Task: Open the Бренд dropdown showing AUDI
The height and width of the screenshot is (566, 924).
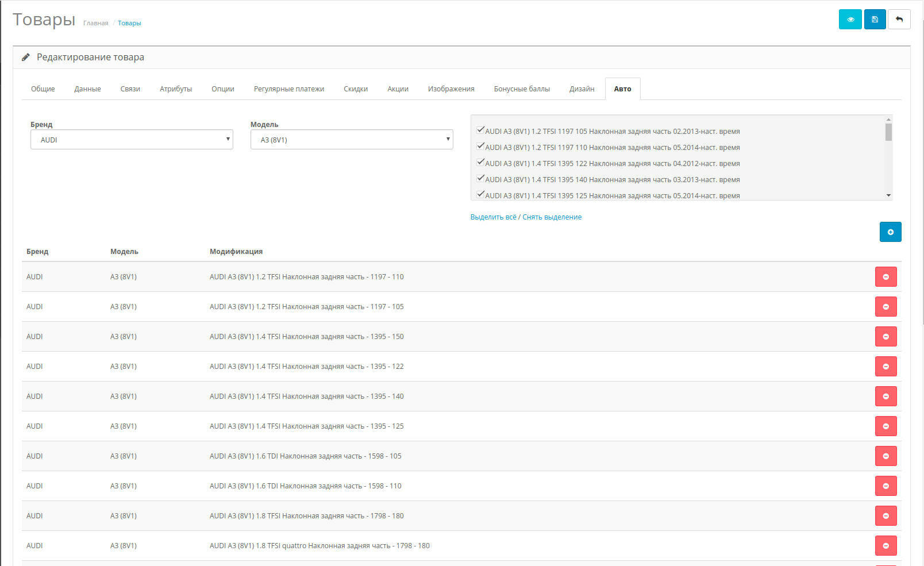Action: [132, 140]
